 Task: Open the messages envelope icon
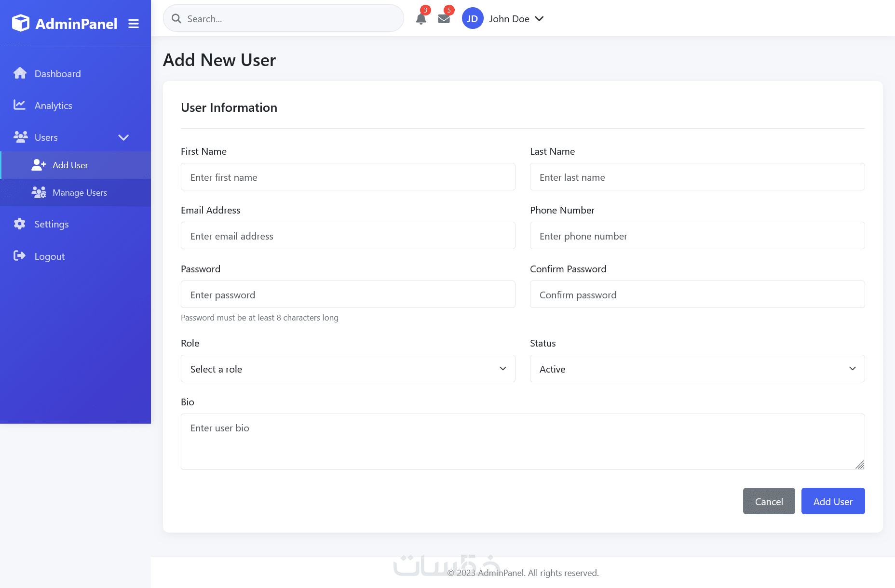pos(444,19)
